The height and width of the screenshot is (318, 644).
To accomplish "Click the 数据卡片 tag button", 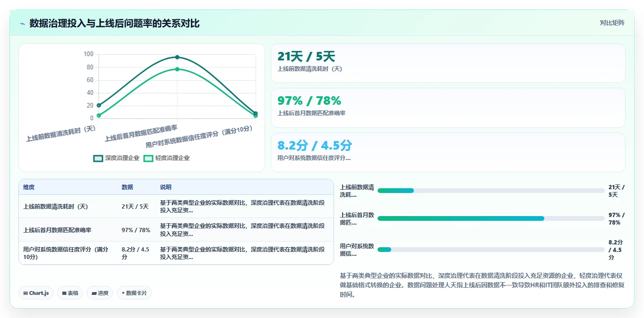I will tap(134, 293).
